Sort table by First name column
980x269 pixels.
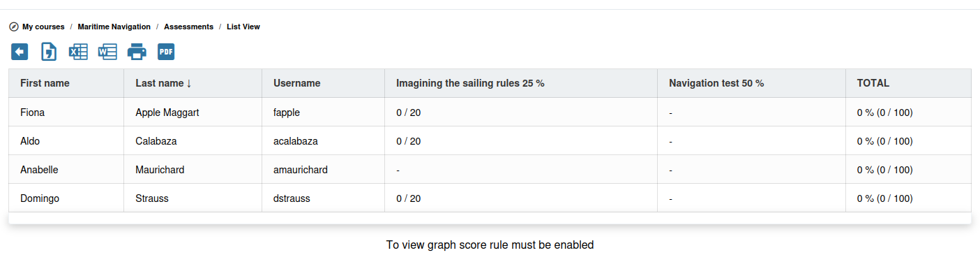pos(45,83)
